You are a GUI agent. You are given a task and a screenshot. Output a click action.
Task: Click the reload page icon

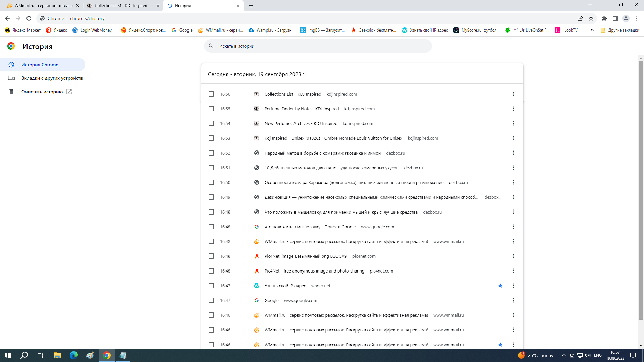(29, 18)
